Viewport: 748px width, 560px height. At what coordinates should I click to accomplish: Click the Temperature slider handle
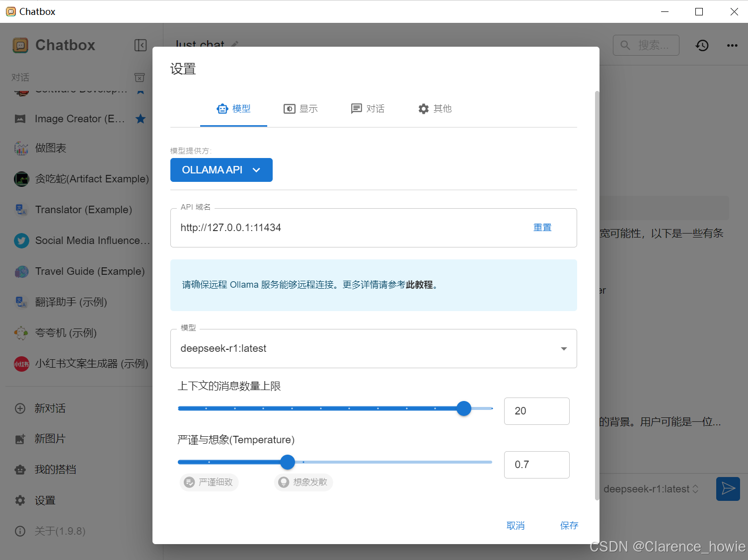point(288,462)
